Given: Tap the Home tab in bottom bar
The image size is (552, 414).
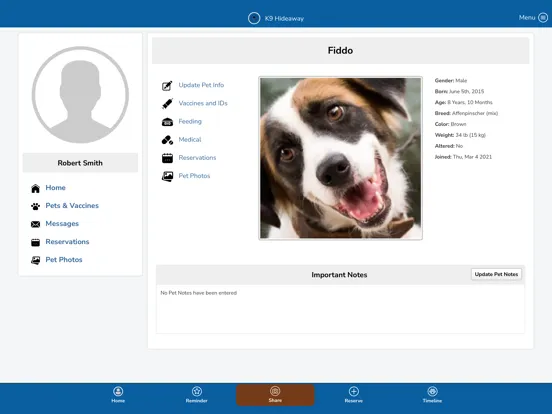Looking at the screenshot, I should (118, 395).
